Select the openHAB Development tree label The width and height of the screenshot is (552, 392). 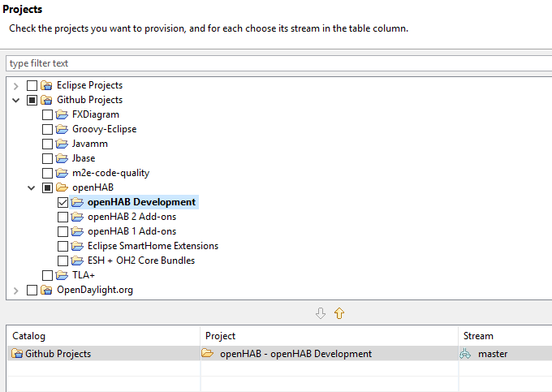point(141,202)
